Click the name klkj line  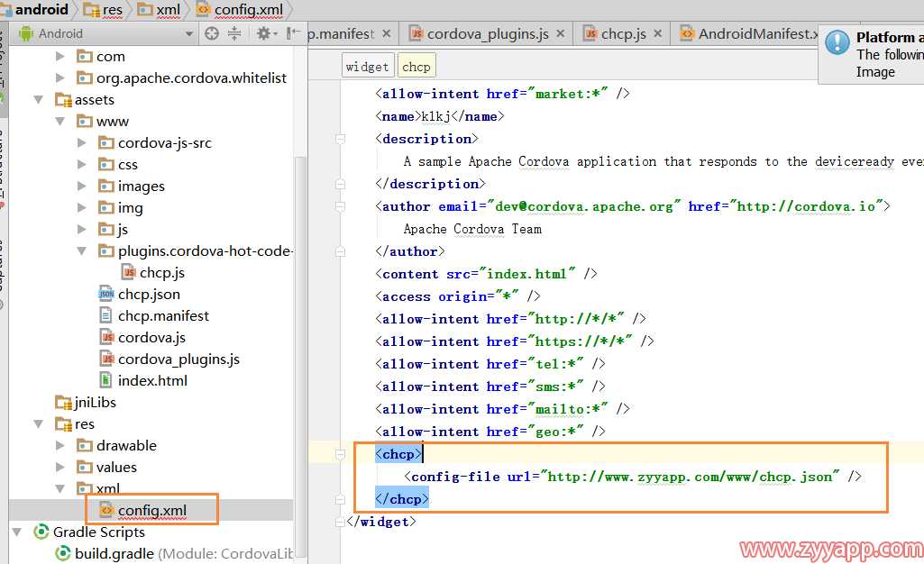coord(440,116)
